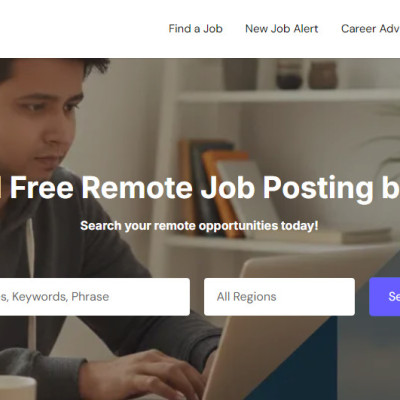Viewport: 400px width, 400px height.
Task: Select the 'Search your remote opportunities today!' text
Action: [x=199, y=226]
